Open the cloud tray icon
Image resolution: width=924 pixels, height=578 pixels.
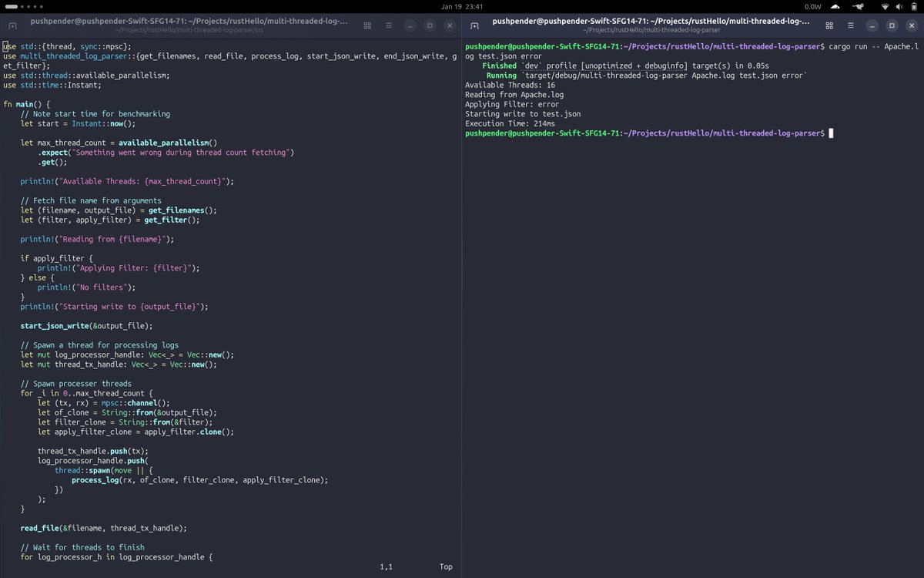click(835, 6)
